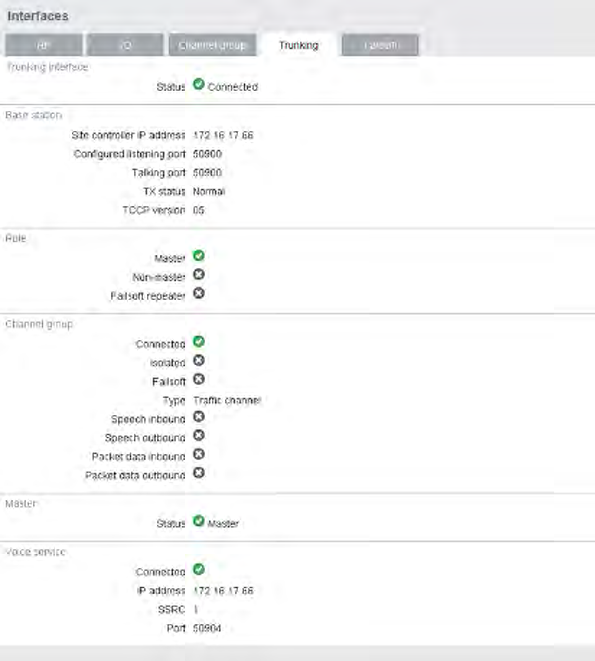Click the Non-master role cross icon
The height and width of the screenshot is (661, 595).
coord(199,275)
